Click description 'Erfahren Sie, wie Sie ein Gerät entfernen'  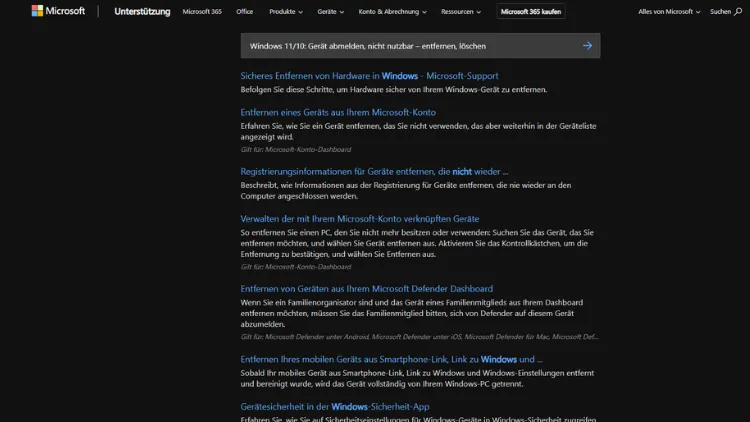419,131
